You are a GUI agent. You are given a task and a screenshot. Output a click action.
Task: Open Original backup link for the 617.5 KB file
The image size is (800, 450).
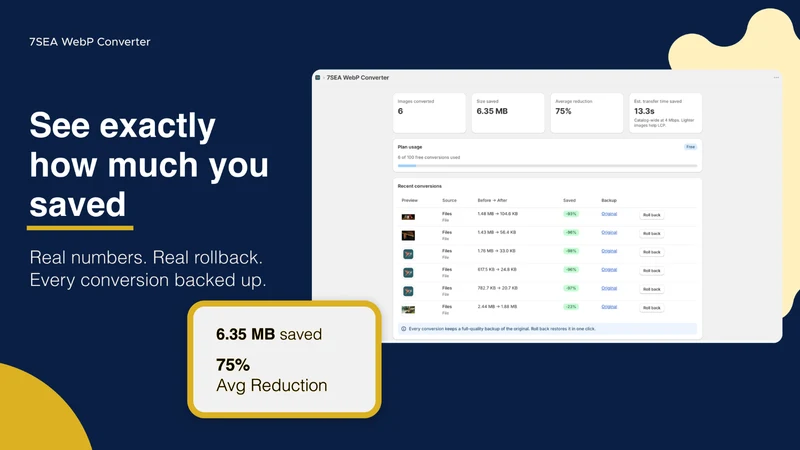[x=609, y=269]
